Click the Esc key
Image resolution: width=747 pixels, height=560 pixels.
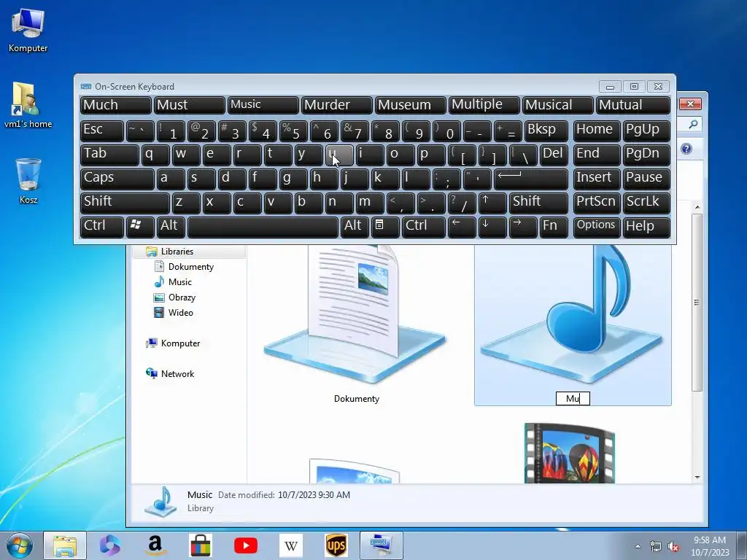[x=102, y=131]
